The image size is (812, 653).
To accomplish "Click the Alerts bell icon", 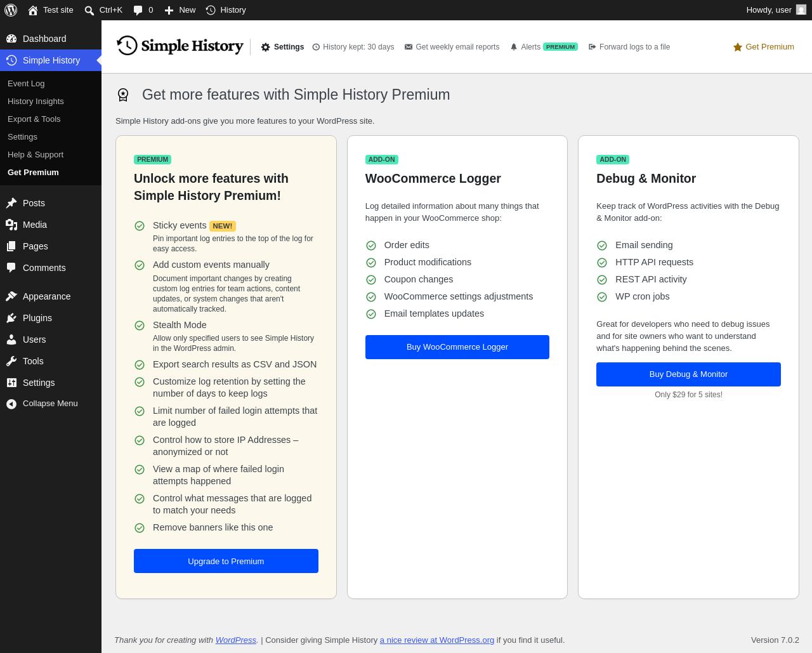I will 514,47.
